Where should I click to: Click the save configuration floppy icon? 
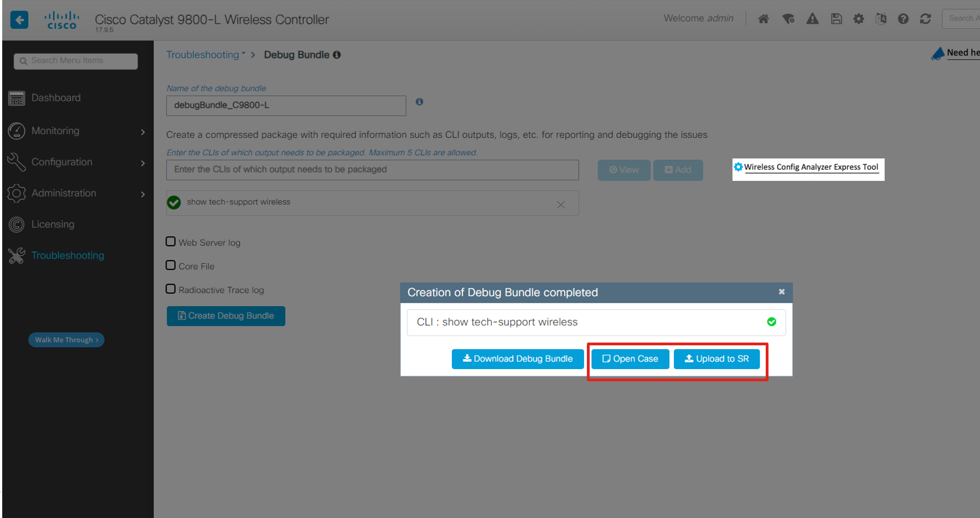coord(837,19)
